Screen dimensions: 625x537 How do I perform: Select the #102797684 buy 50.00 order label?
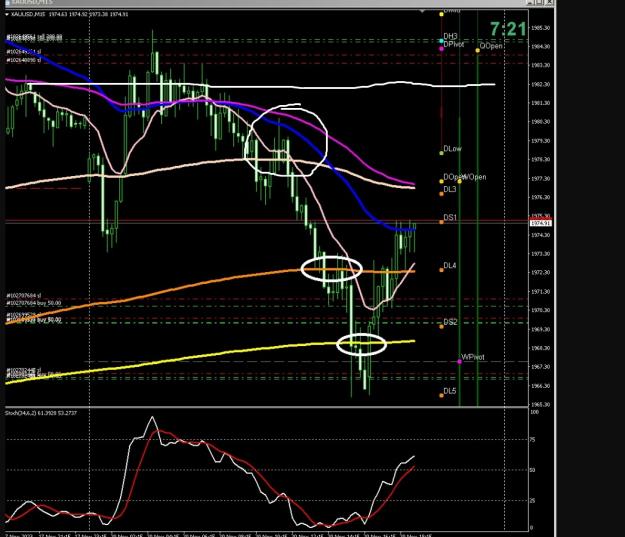(34, 303)
